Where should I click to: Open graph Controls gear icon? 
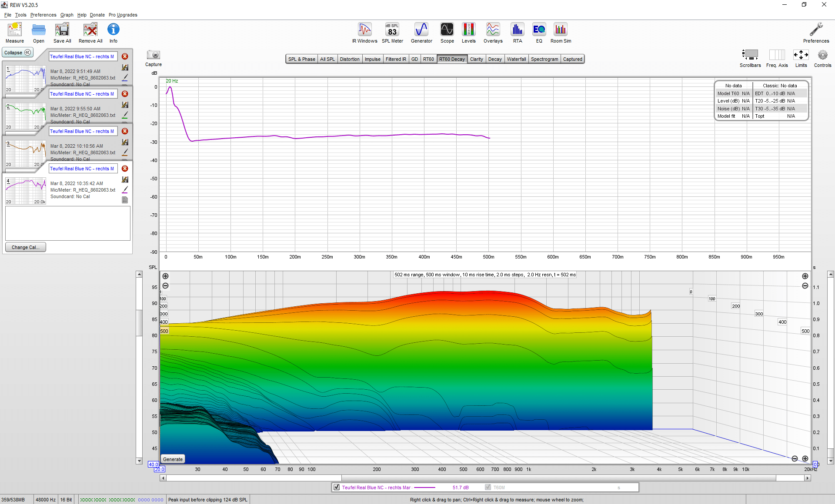[822, 55]
